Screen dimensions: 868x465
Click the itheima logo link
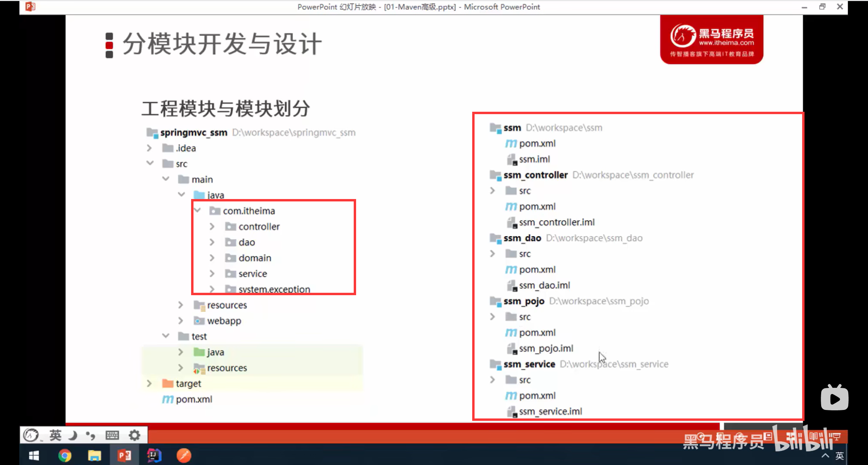click(x=712, y=40)
